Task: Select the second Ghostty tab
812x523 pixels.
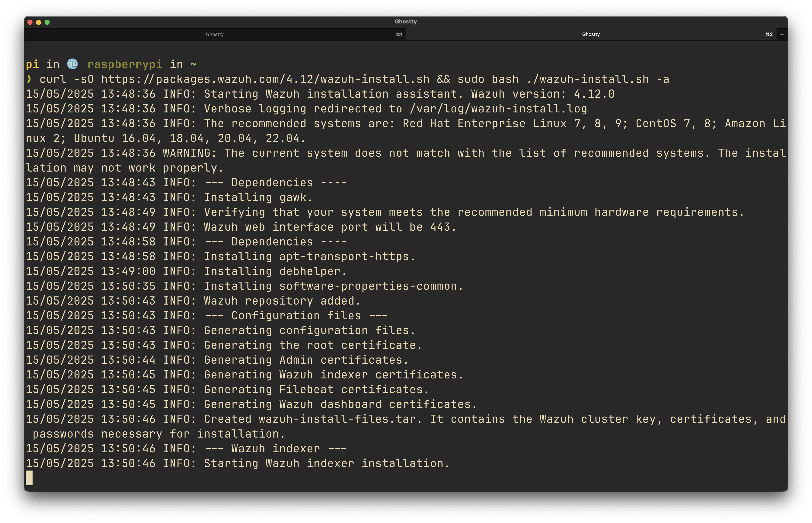Action: (590, 34)
